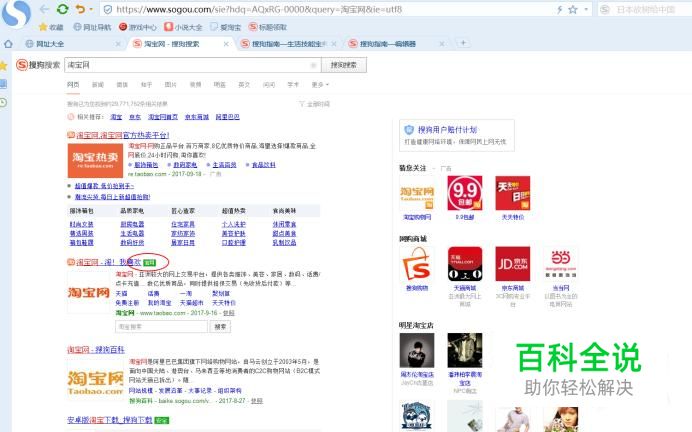The height and width of the screenshot is (432, 692).
Task: Click the JD.COM 京东商城 thumbnail
Action: coord(513,264)
